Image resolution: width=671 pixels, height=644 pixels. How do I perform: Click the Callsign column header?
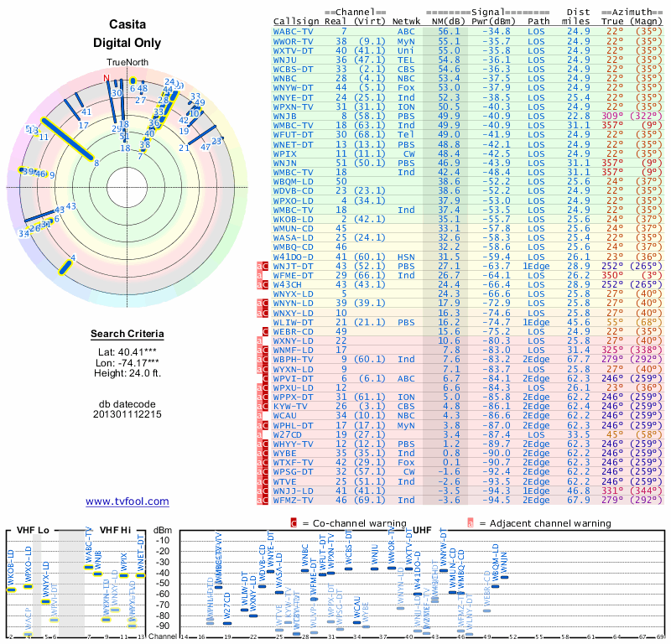click(x=296, y=22)
